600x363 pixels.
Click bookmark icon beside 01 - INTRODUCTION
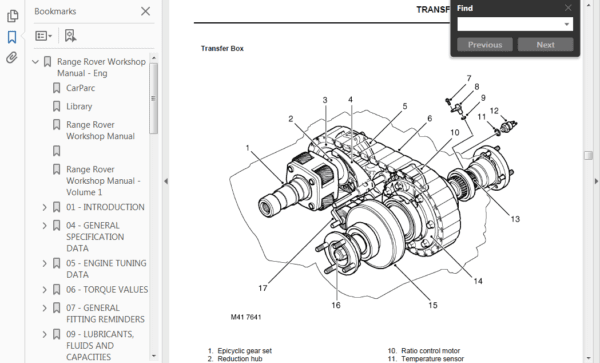(x=57, y=207)
